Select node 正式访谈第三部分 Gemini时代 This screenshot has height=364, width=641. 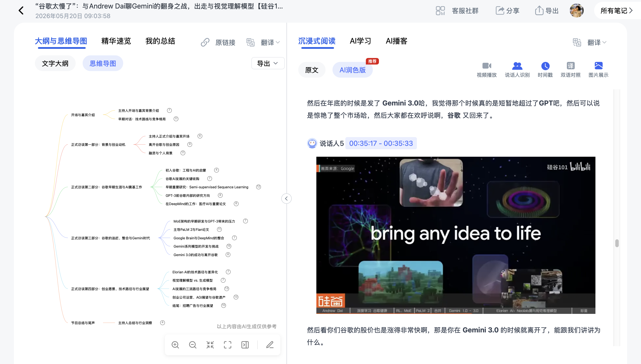tap(111, 238)
